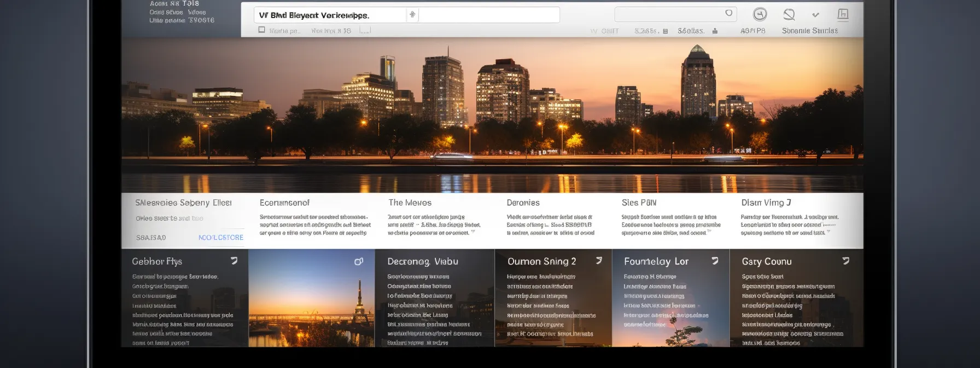This screenshot has width=980, height=368.
Task: Select the The Meves column heading
Action: [410, 203]
